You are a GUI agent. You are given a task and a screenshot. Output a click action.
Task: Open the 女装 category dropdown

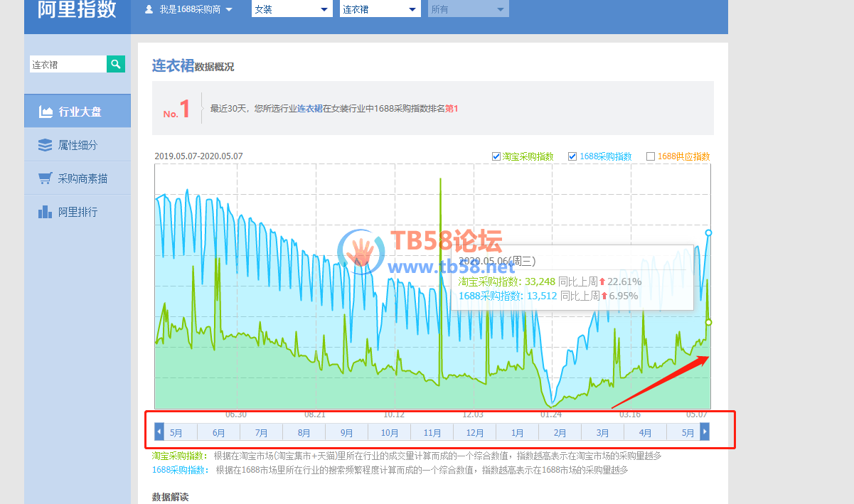292,10
